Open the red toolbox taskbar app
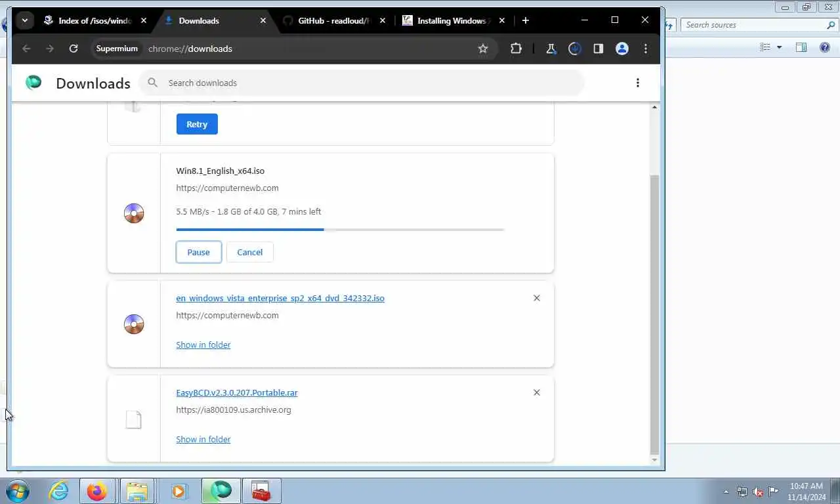Screen dimensions: 840x504 pos(261,491)
